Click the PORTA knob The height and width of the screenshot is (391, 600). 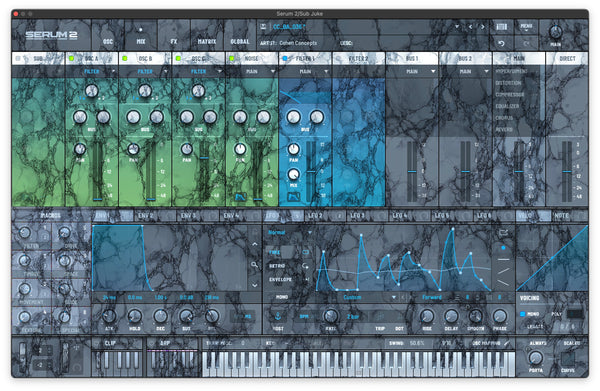pyautogui.click(x=535, y=358)
